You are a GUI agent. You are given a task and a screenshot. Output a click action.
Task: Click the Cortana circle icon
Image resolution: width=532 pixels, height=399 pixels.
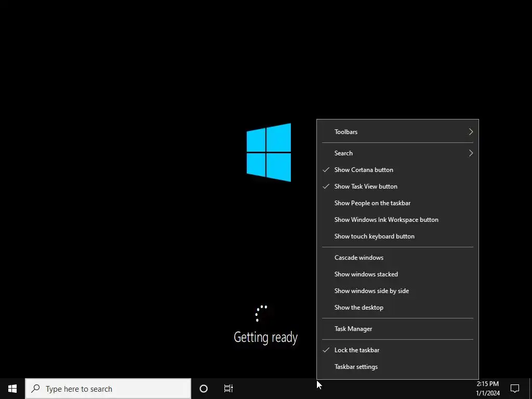(x=204, y=389)
